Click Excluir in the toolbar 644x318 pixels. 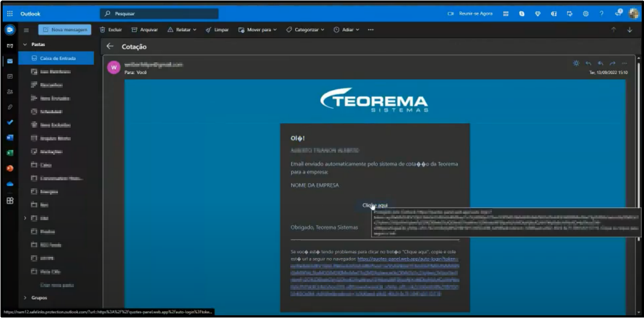click(x=111, y=29)
